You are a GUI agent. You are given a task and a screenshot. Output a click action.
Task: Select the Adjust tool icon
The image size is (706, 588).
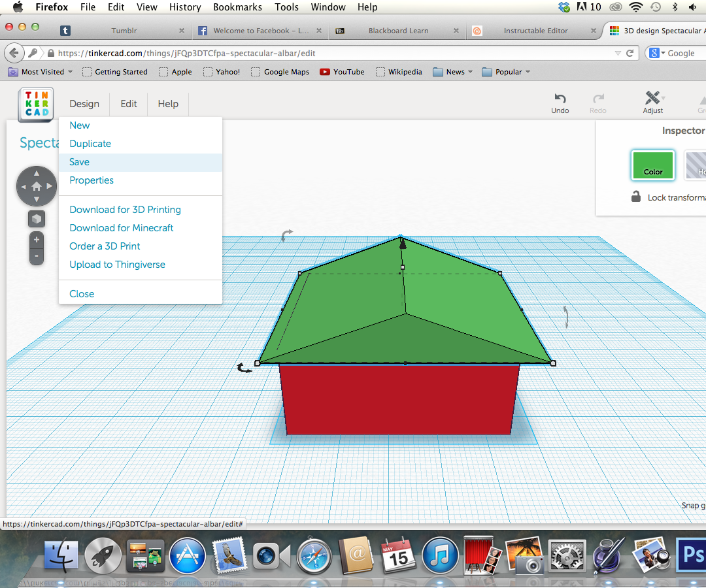tap(652, 99)
